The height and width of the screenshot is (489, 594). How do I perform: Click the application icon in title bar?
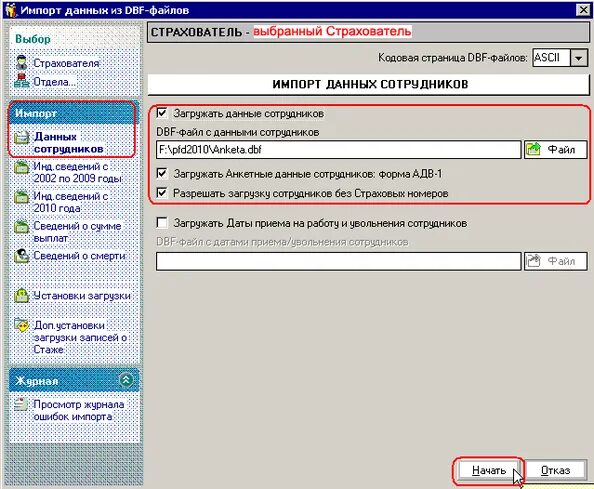(x=10, y=9)
